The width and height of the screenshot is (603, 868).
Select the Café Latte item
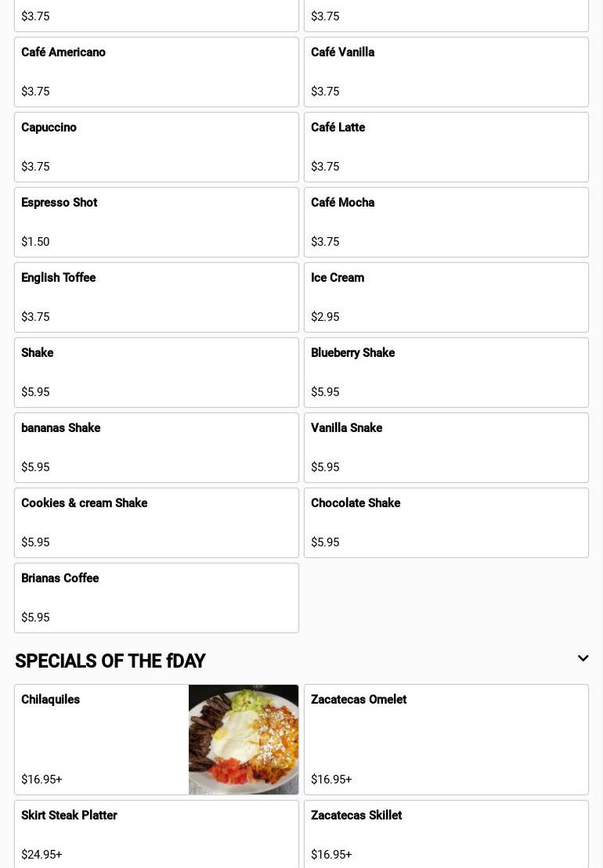click(x=446, y=147)
